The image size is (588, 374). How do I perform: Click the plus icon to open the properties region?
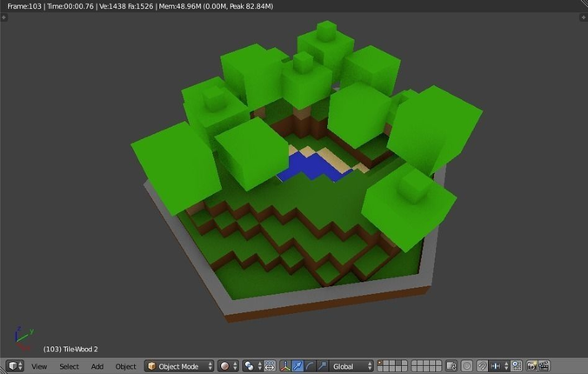click(584, 17)
